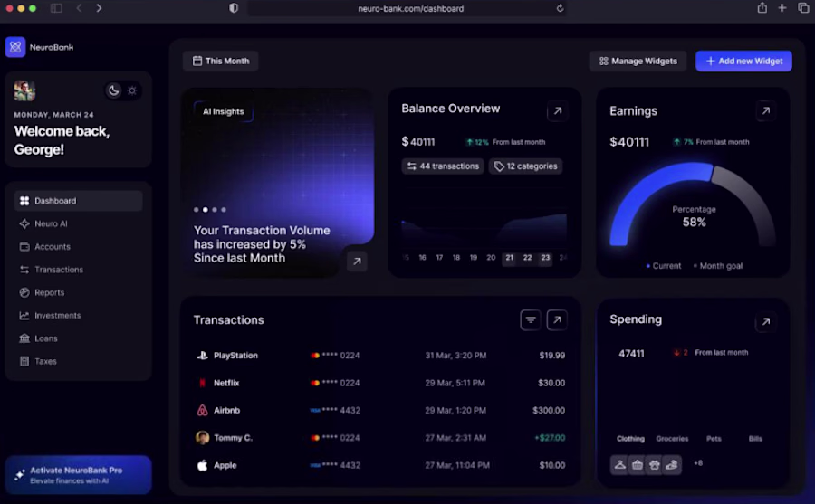Open the This Month date filter
815x504 pixels.
[221, 61]
